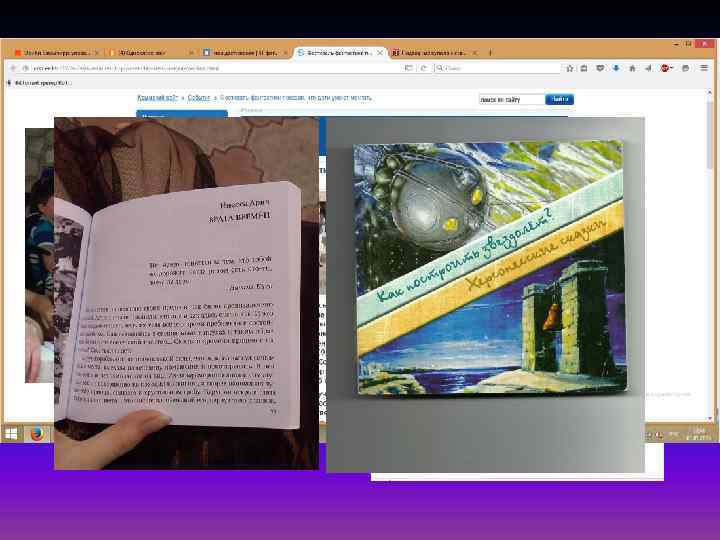Click the toolbar icon left of hamburger menu
The image size is (720, 540).
(x=686, y=68)
